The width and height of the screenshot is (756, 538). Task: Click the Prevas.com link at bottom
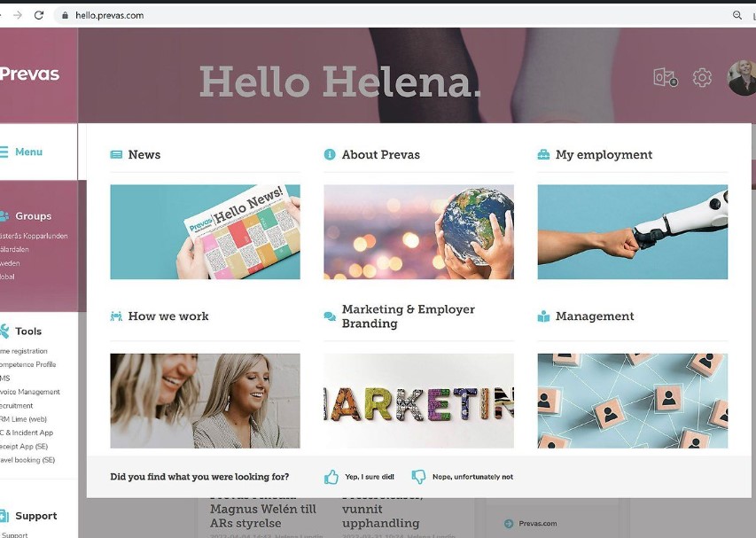tap(538, 524)
